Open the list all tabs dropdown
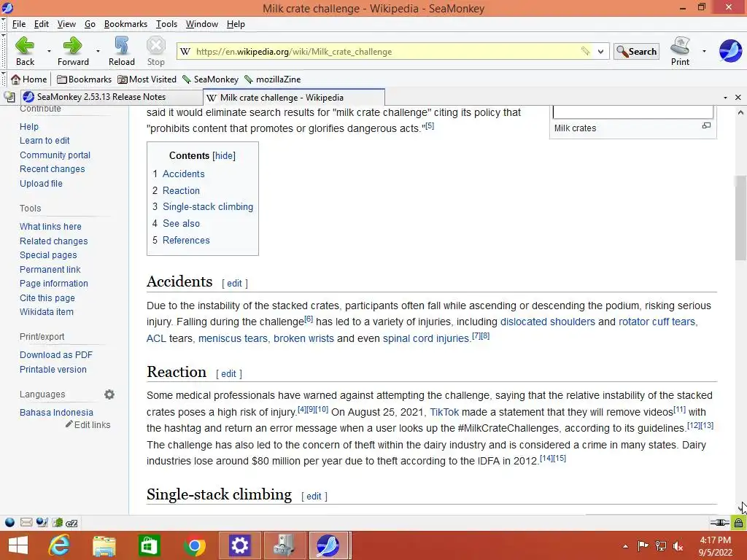The width and height of the screenshot is (747, 560). [x=725, y=98]
